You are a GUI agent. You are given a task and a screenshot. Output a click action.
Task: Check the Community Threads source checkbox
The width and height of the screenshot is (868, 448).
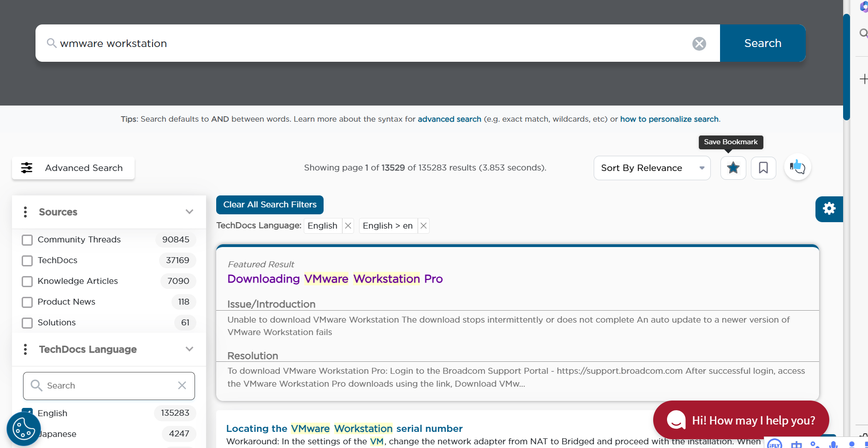tap(27, 240)
